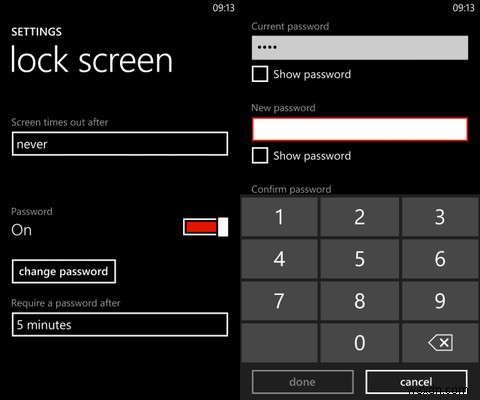Viewport: 480px width, 400px height.
Task: Open the 'Screen times out after' dropdown showing never
Action: pyautogui.click(x=120, y=144)
